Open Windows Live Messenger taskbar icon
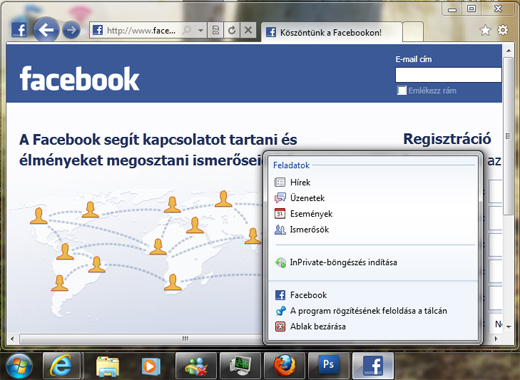 click(196, 366)
